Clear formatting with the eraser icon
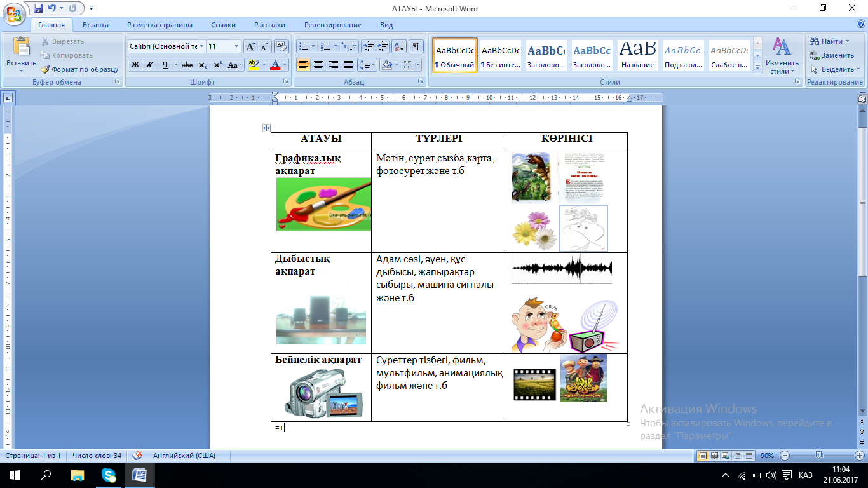Screen dimensions: 868x488 tap(281, 46)
